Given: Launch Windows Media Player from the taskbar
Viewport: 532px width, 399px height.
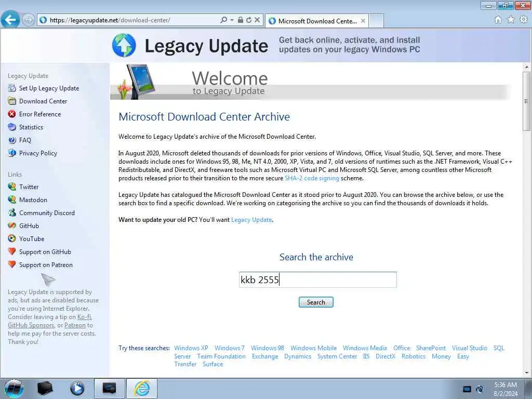Looking at the screenshot, I should coord(77,389).
